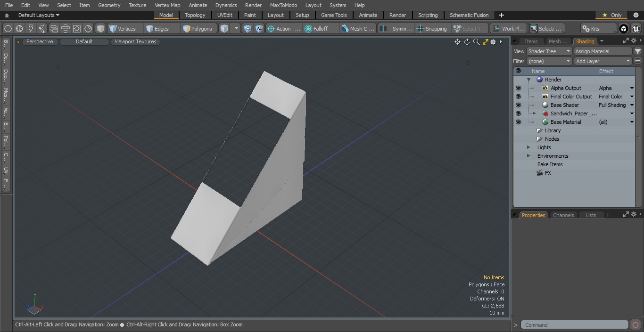The width and height of the screenshot is (644, 332).
Task: Maximize viewport with yellow arrows icon
Action: pyautogui.click(x=485, y=42)
